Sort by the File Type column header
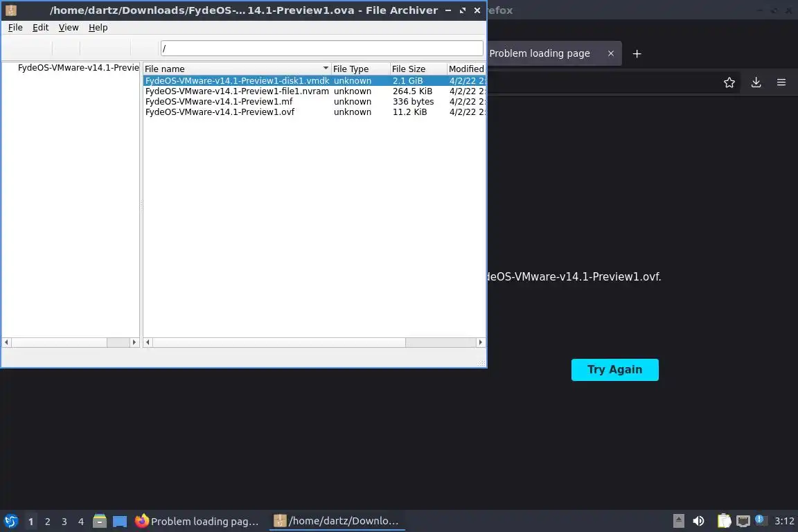This screenshot has width=798, height=532. [x=360, y=69]
